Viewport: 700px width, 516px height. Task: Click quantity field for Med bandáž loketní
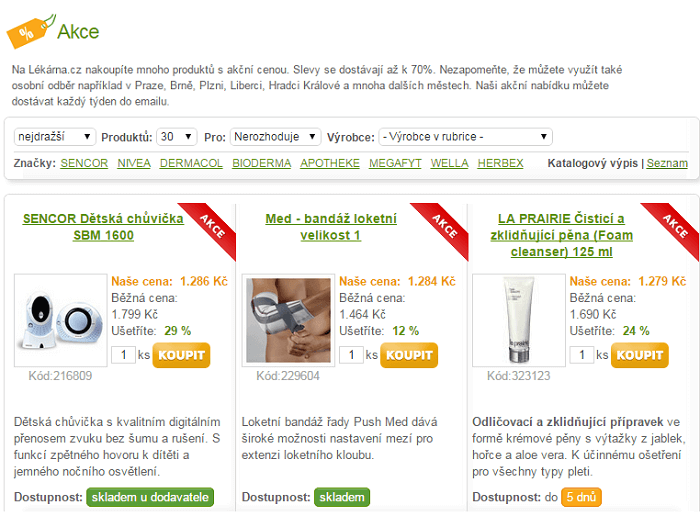[x=351, y=355]
